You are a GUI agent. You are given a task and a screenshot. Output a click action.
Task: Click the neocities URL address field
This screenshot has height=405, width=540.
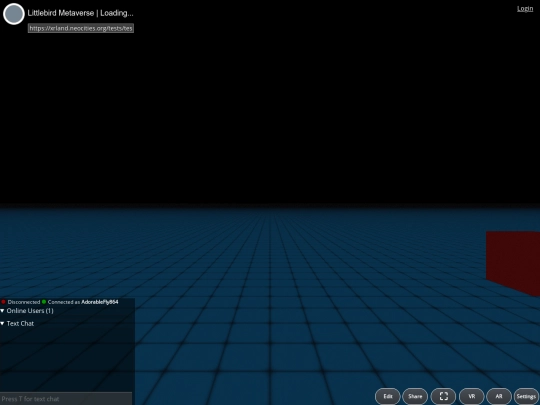click(x=81, y=28)
